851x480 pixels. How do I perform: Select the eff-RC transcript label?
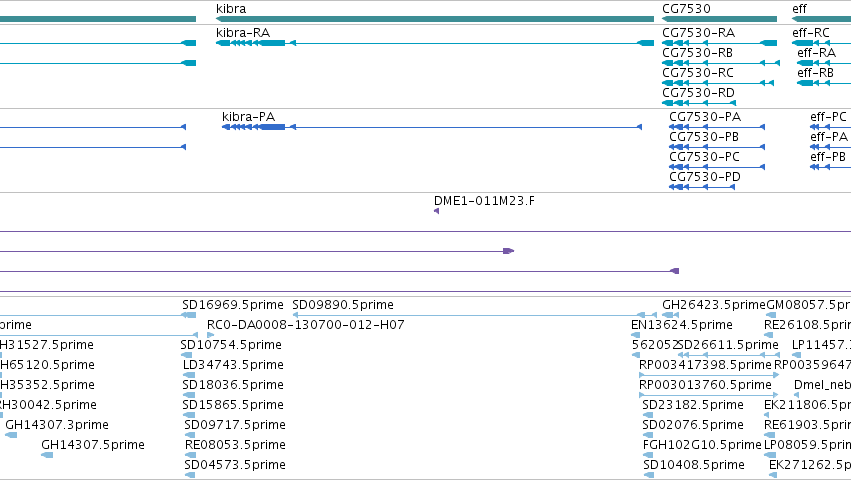coord(811,33)
